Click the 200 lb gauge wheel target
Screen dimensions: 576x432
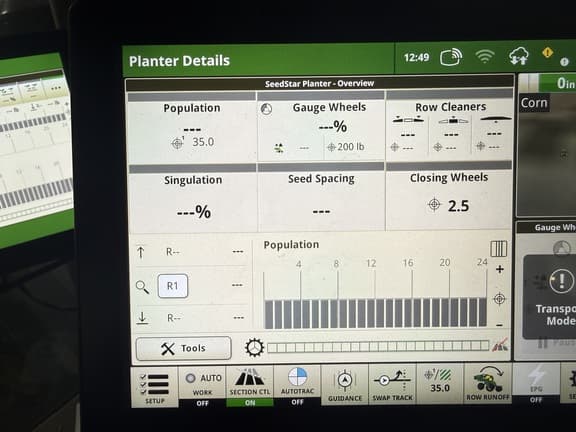coord(346,147)
